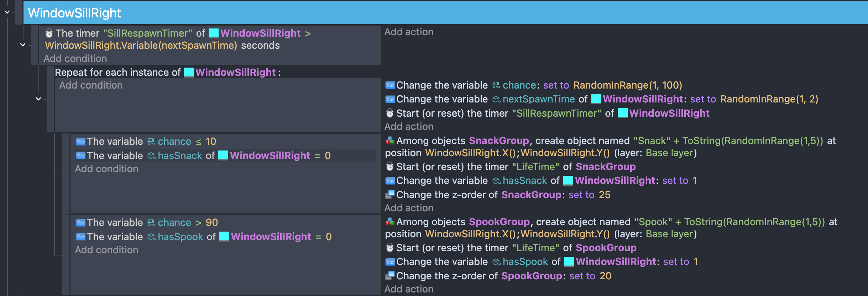The height and width of the screenshot is (296, 868).
Task: Click create-object icon for SnackGroup action
Action: (390, 141)
